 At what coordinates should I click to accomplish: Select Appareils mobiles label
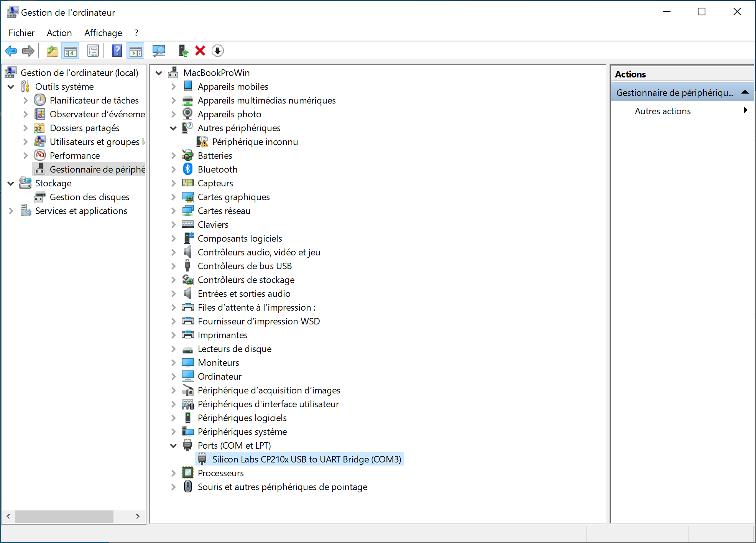(233, 86)
